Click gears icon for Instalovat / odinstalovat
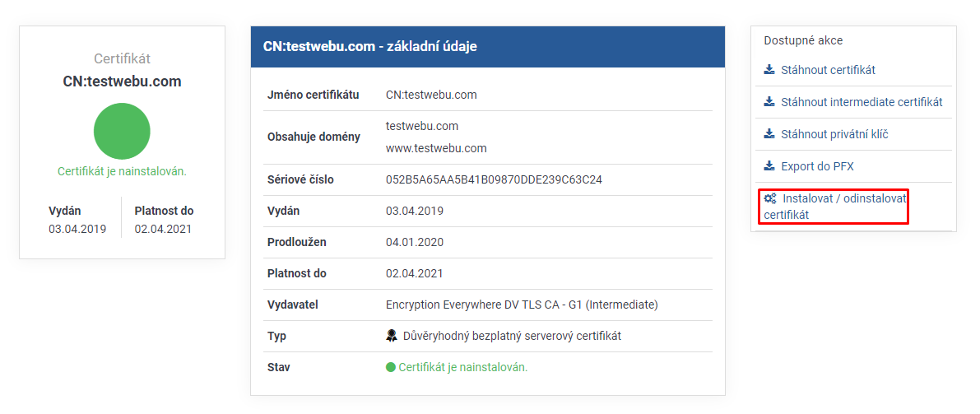 point(770,199)
